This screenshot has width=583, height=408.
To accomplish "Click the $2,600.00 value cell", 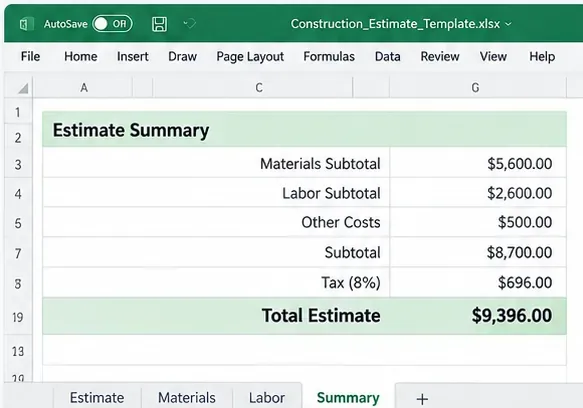I will coord(478,193).
